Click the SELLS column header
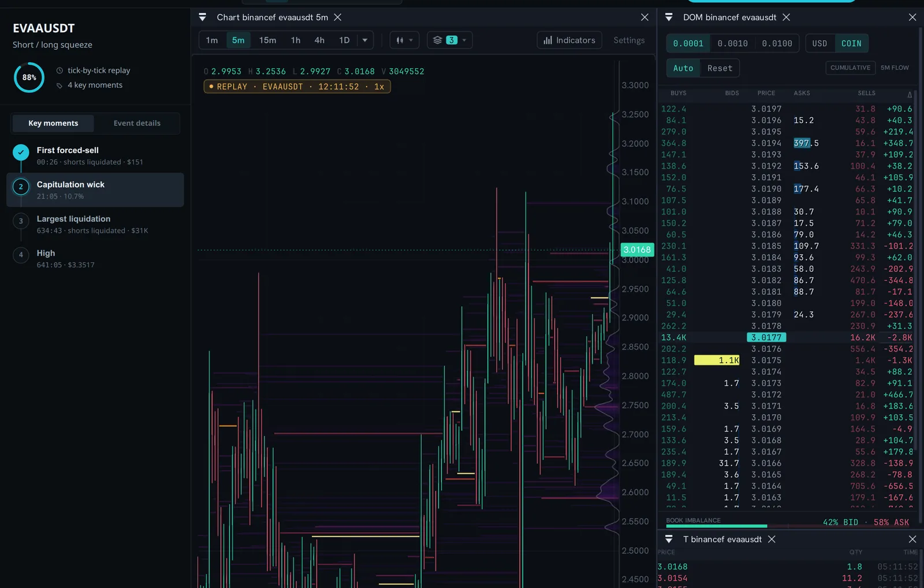 point(866,93)
